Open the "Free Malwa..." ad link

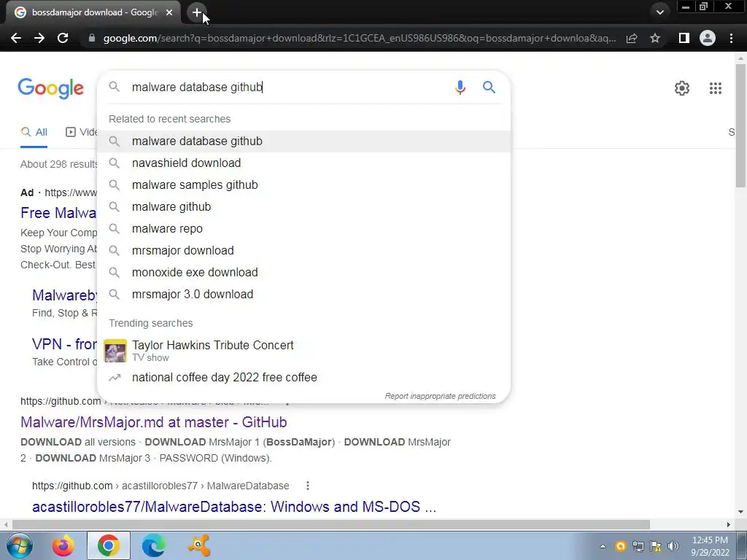(58, 213)
